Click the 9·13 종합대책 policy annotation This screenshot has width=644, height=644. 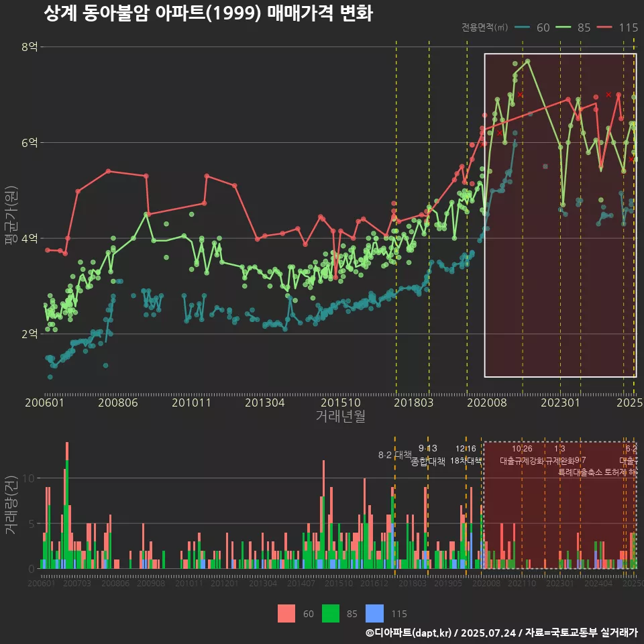(428, 455)
